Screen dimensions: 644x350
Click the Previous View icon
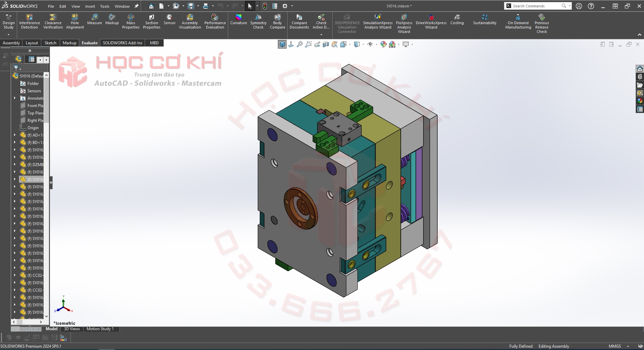click(317, 44)
